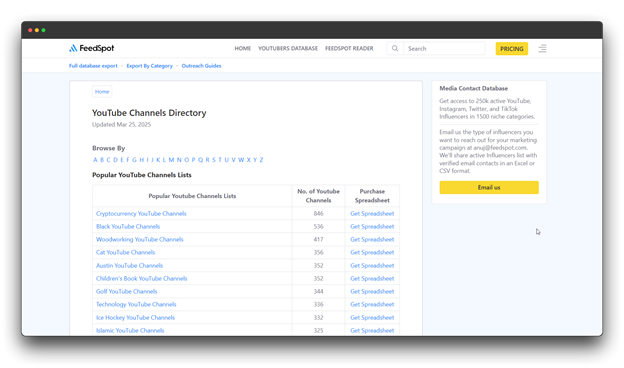The height and width of the screenshot is (368, 624).
Task: Open Austin YouTube Channels list
Action: click(x=129, y=266)
